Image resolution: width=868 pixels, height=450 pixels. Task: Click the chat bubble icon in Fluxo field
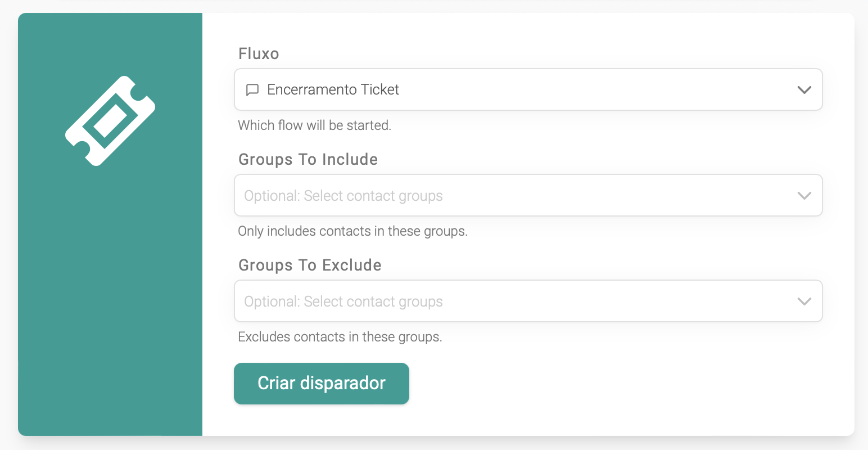(252, 90)
